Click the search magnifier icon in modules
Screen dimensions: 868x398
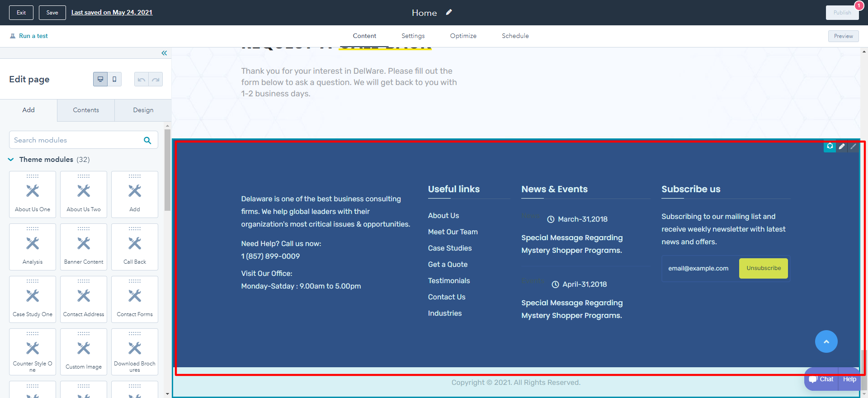(147, 140)
